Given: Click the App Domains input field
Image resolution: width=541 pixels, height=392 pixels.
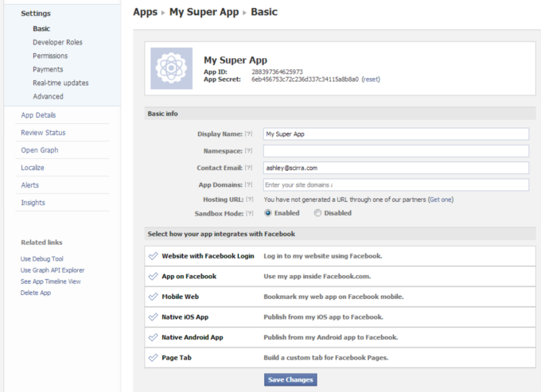Looking at the screenshot, I should click(x=396, y=184).
